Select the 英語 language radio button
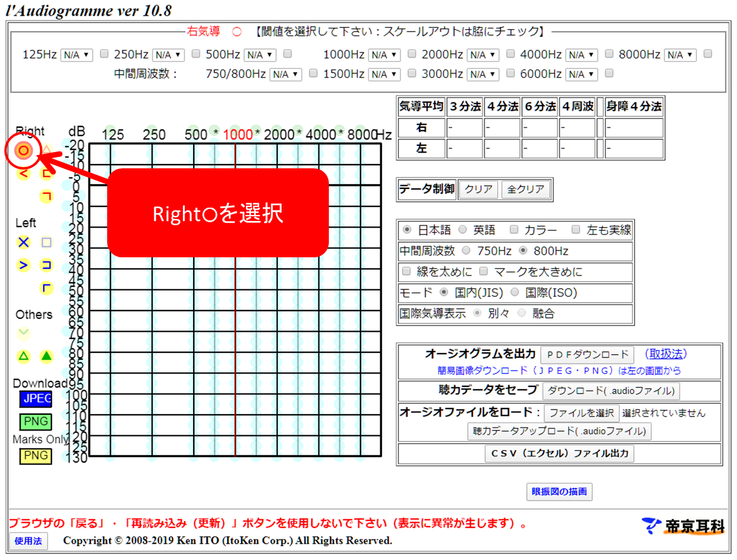This screenshot has width=737, height=560. coord(463,229)
